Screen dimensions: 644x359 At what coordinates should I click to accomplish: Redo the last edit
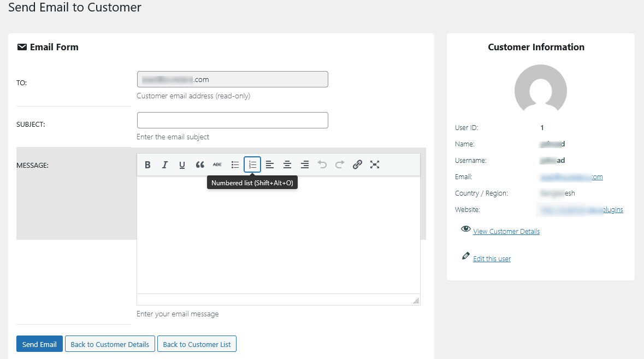pyautogui.click(x=339, y=164)
